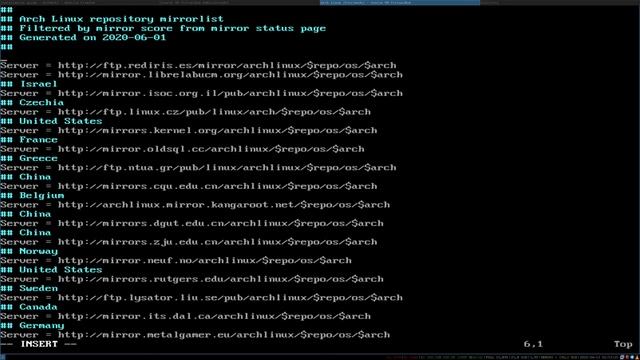Click the '6,1' cursor position indicator
This screenshot has height=360, width=640.
[x=533, y=344]
